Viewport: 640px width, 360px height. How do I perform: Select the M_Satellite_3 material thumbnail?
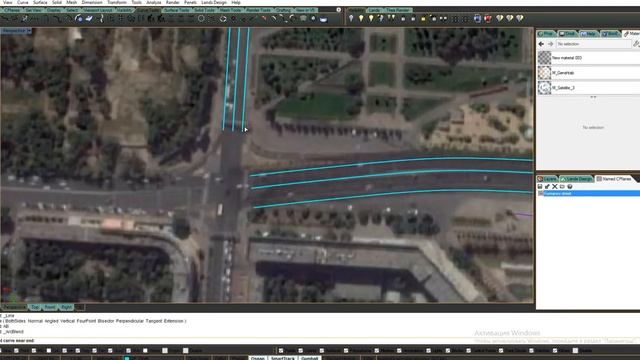tap(544, 87)
